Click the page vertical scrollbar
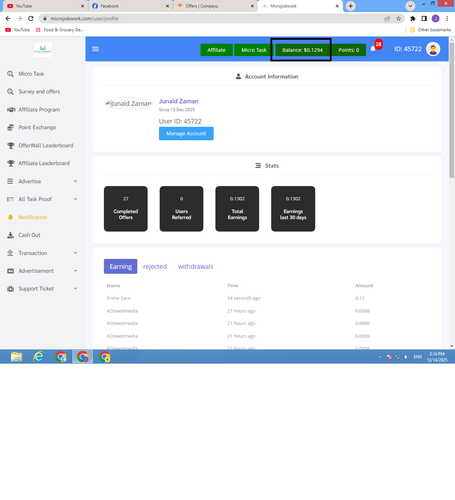This screenshot has width=455, height=500. (452, 110)
